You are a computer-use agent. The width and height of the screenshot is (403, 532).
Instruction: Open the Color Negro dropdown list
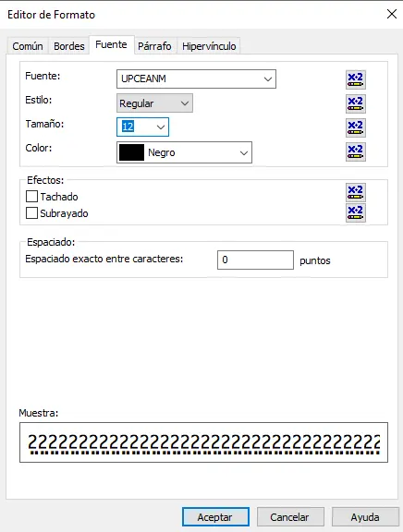pos(184,152)
